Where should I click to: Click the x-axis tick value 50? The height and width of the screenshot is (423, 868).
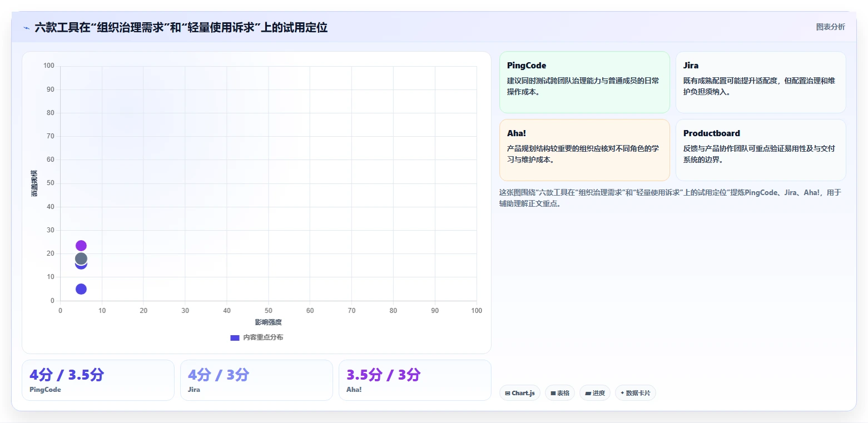pos(269,311)
